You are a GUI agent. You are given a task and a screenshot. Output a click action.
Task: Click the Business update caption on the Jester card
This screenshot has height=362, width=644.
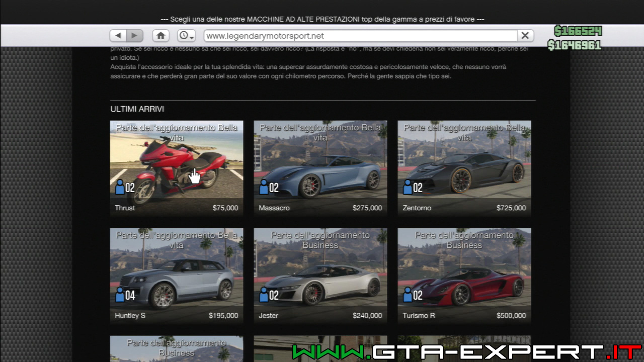[x=320, y=240]
